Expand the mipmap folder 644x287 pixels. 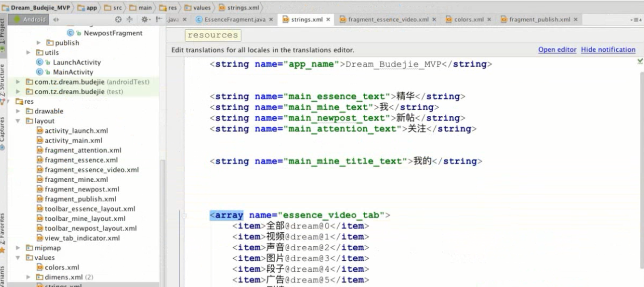pos(18,248)
